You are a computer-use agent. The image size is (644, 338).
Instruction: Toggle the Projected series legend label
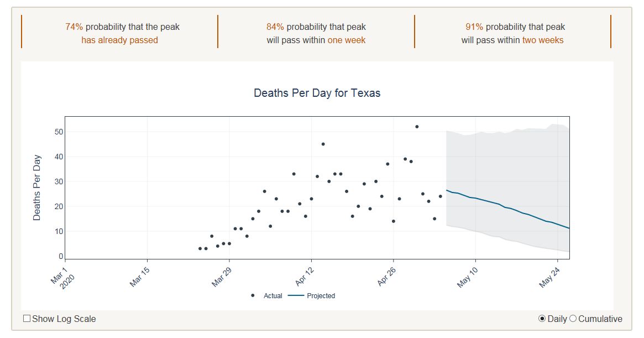[x=321, y=295]
